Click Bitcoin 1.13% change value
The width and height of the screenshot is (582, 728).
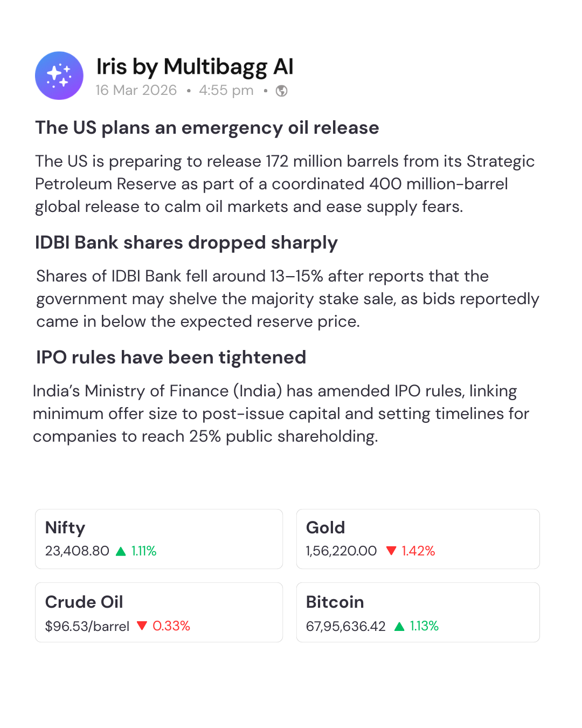click(424, 626)
